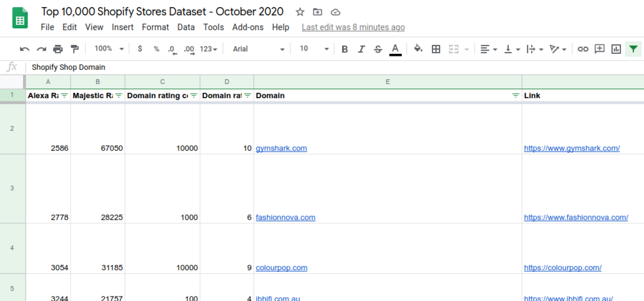This screenshot has width=644, height=301.
Task: Select row 3 header
Action: point(12,189)
